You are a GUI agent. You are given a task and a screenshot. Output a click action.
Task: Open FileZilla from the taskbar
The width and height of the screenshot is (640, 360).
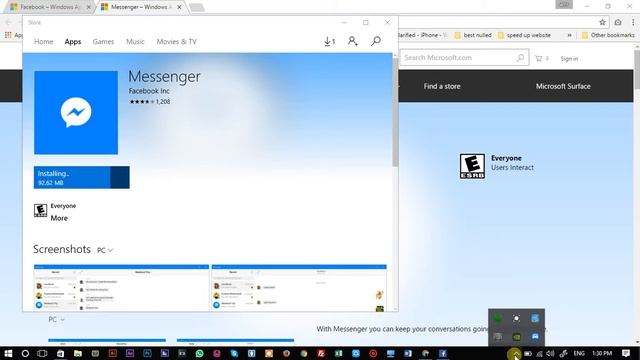coord(321,353)
